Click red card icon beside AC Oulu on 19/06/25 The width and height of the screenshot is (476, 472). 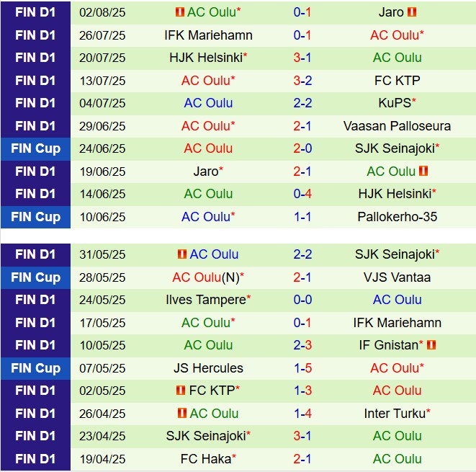[423, 172]
